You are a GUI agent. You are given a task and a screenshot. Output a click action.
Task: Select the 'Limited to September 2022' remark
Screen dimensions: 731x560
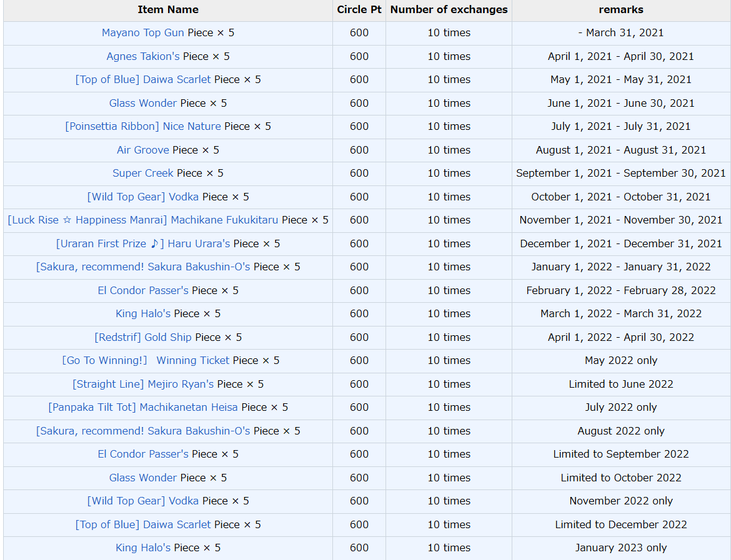click(x=621, y=454)
